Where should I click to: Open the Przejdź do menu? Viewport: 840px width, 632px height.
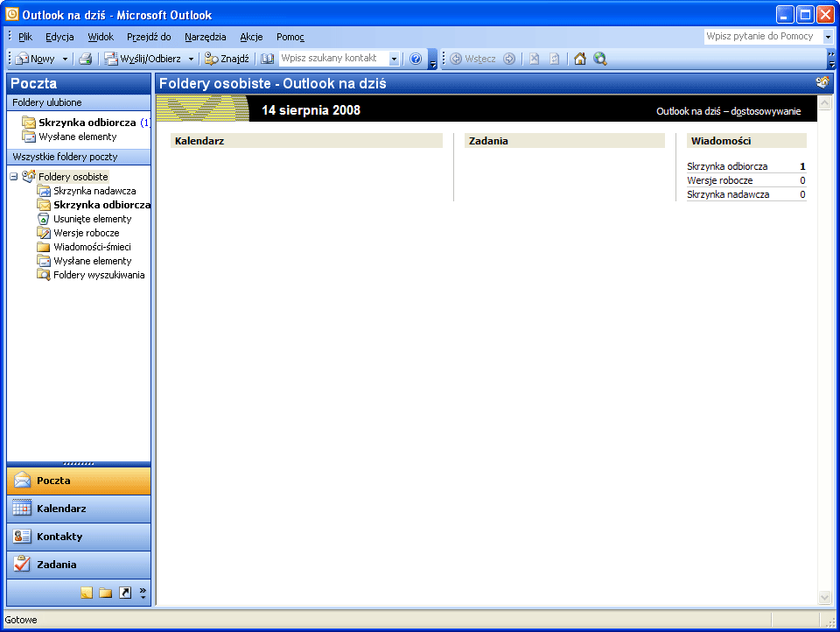click(x=149, y=37)
